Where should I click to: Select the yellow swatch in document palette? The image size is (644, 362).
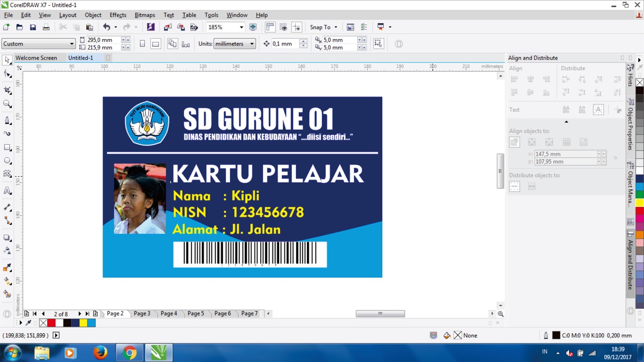click(83, 323)
